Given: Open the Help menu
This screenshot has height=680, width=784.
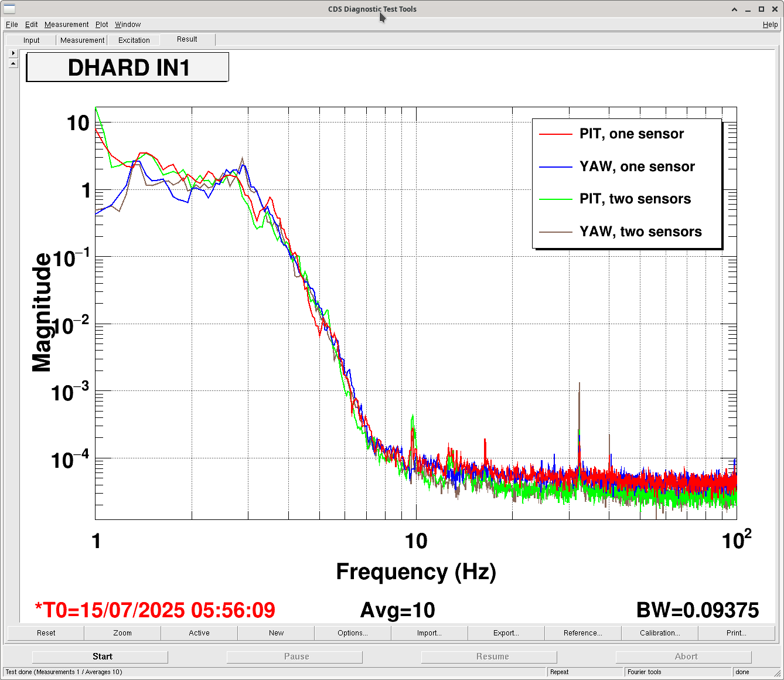Looking at the screenshot, I should coord(770,25).
